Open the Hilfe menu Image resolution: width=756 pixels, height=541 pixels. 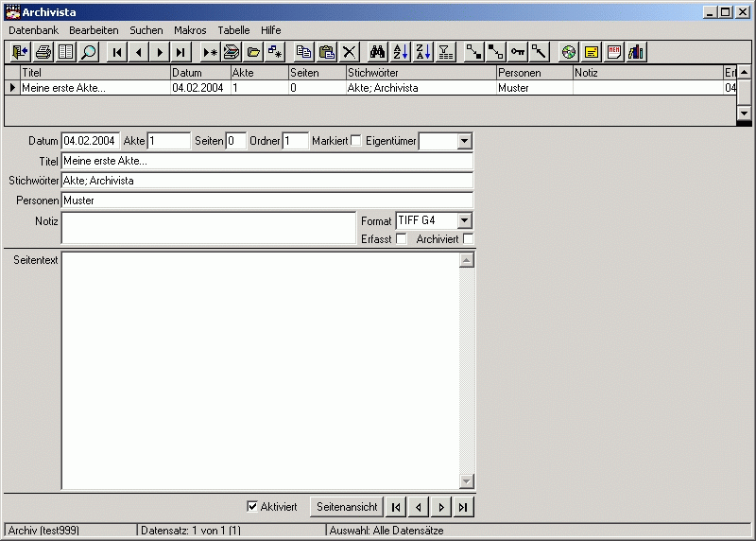[271, 30]
